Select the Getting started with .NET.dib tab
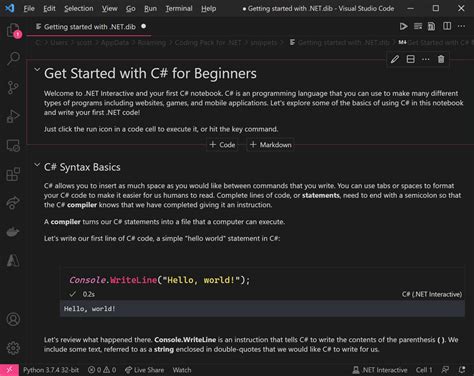474x376 pixels. tap(89, 27)
